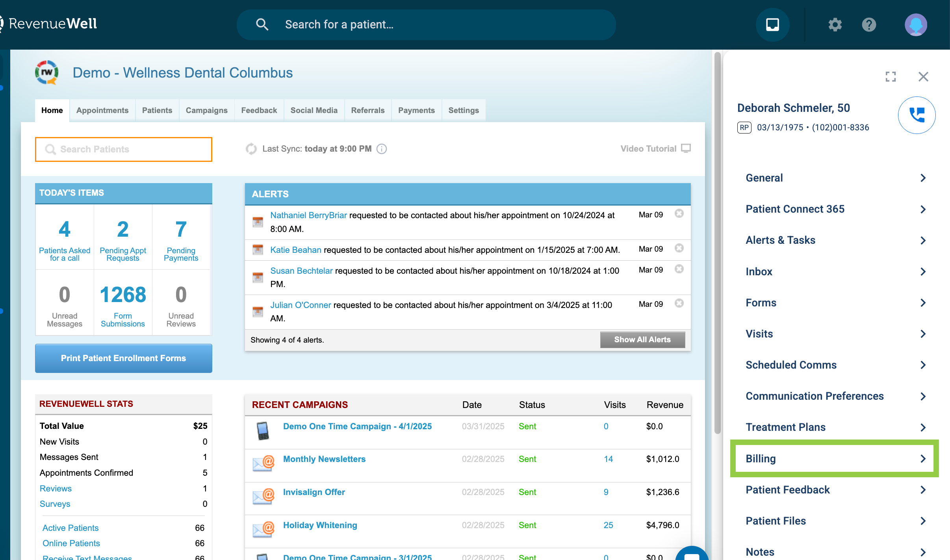This screenshot has width=950, height=560.
Task: Open the user profile avatar
Action: point(916,25)
